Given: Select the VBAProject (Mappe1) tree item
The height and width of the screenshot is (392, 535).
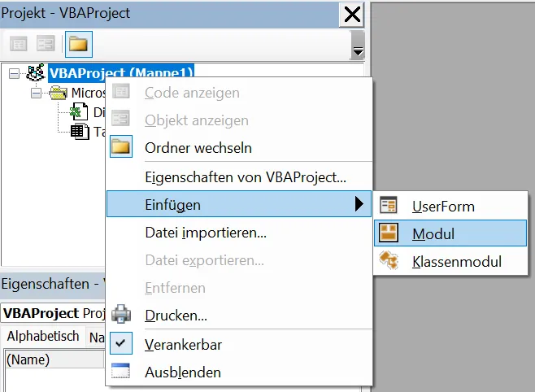Looking at the screenshot, I should [120, 73].
